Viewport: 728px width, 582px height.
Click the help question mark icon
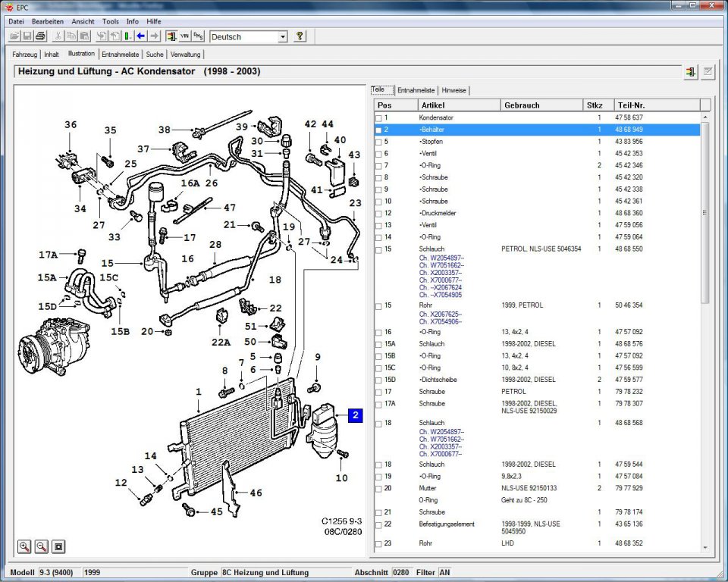click(x=300, y=36)
